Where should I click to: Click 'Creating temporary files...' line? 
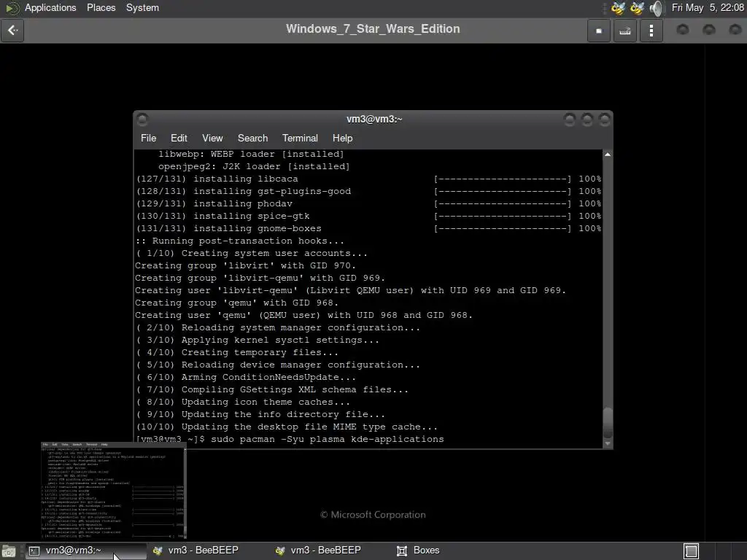(x=237, y=352)
